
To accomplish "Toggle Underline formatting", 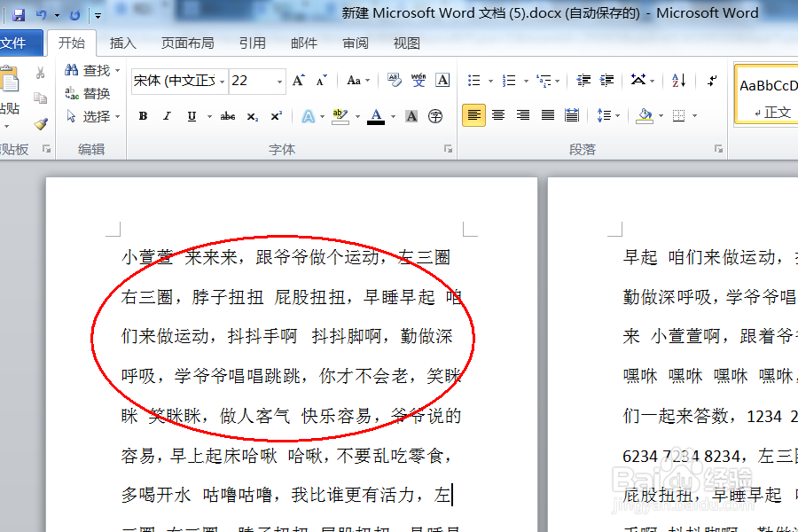I will tap(192, 116).
